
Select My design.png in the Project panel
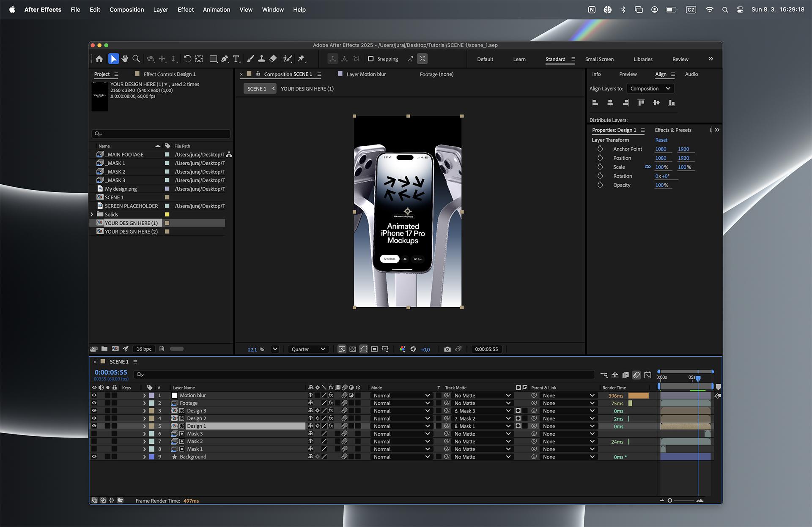(x=121, y=188)
